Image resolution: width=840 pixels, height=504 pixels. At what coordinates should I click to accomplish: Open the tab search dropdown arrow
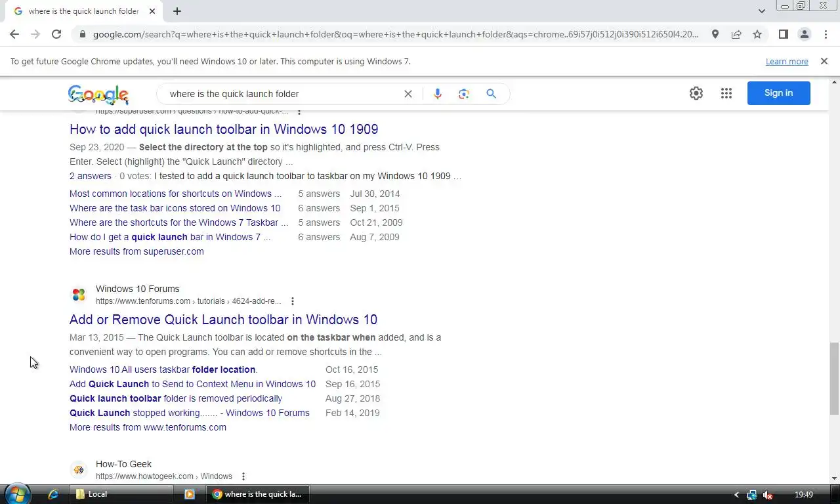click(x=761, y=11)
